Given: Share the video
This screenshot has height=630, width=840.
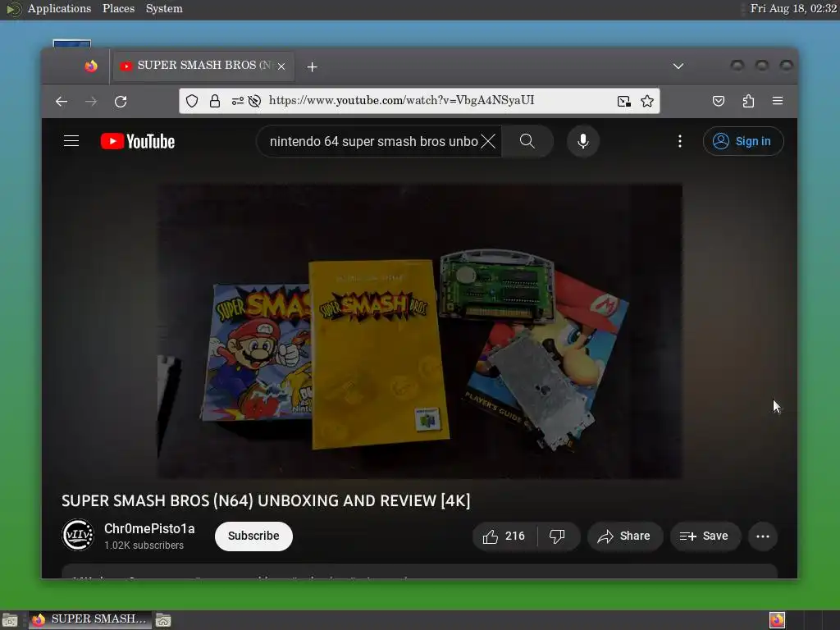Looking at the screenshot, I should click(x=624, y=536).
